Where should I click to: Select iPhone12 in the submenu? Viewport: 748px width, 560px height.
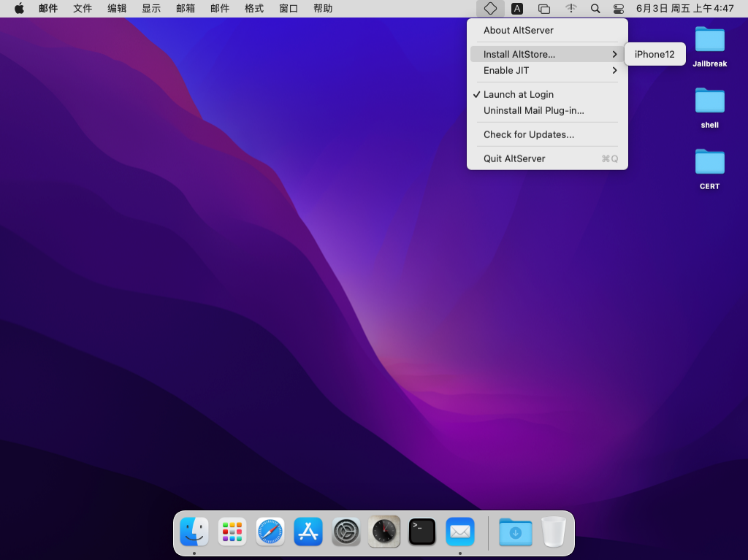(654, 54)
